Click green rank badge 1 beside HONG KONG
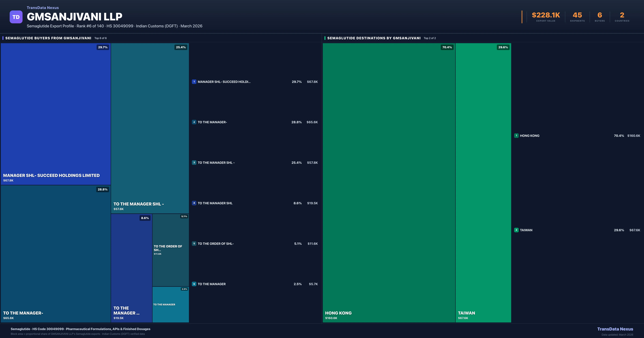This screenshot has height=338, width=644. coord(516,136)
